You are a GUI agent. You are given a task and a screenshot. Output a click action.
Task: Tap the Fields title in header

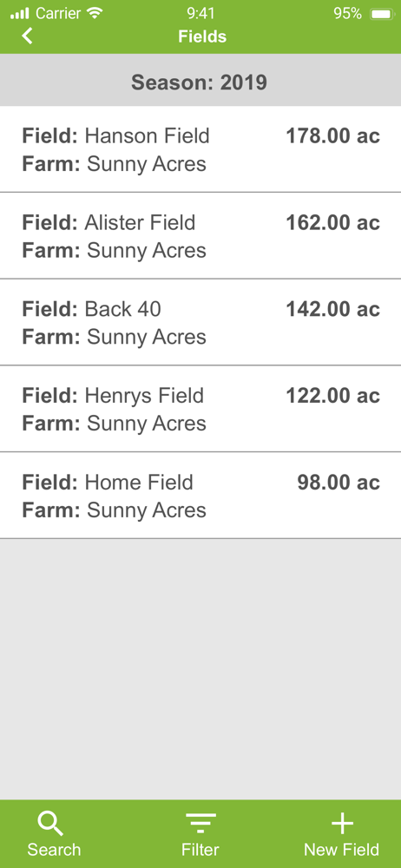202,36
